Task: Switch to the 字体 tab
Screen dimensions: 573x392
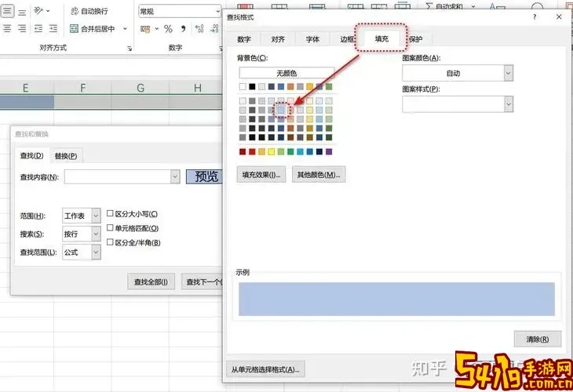Action: coord(312,39)
